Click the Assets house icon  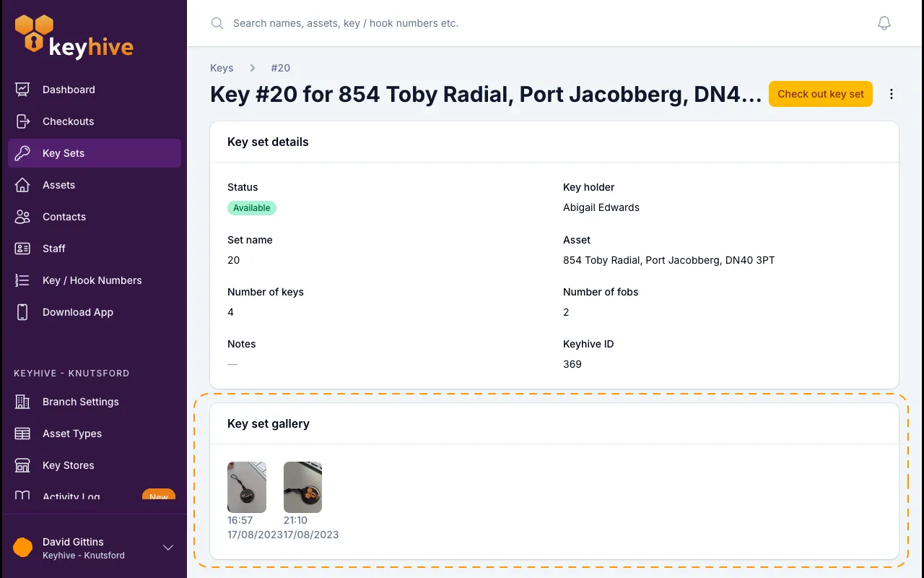22,185
